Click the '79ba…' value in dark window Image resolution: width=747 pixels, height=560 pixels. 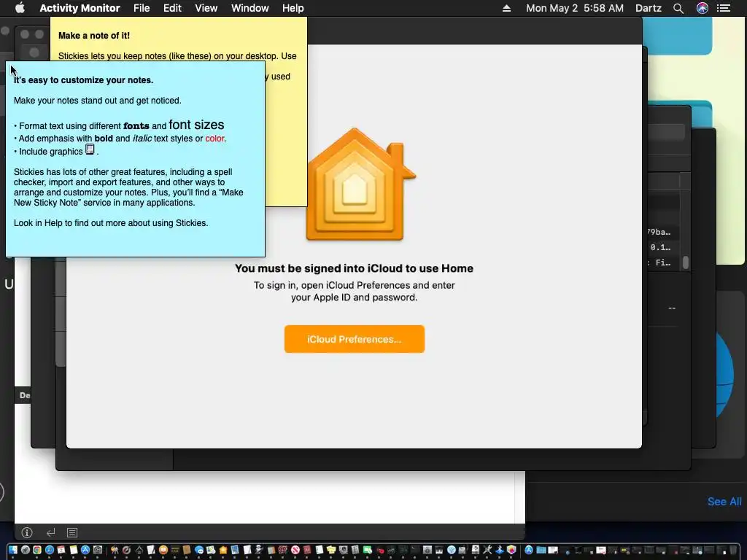pos(659,232)
